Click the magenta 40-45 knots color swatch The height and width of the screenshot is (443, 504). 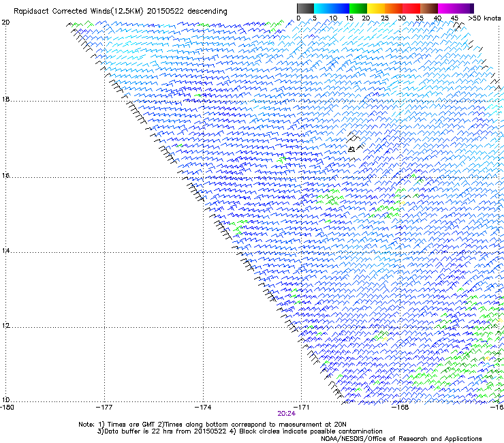(447, 8)
